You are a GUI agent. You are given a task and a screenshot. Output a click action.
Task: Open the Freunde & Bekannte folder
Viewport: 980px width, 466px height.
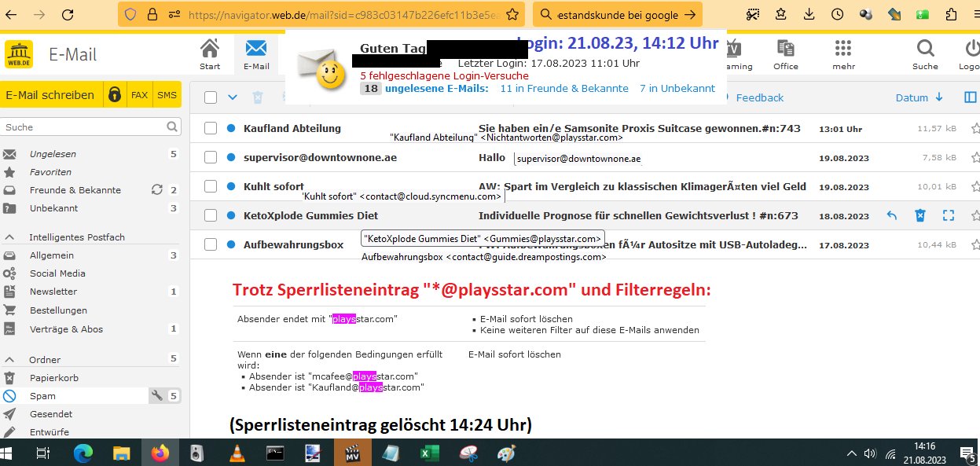pyautogui.click(x=75, y=190)
